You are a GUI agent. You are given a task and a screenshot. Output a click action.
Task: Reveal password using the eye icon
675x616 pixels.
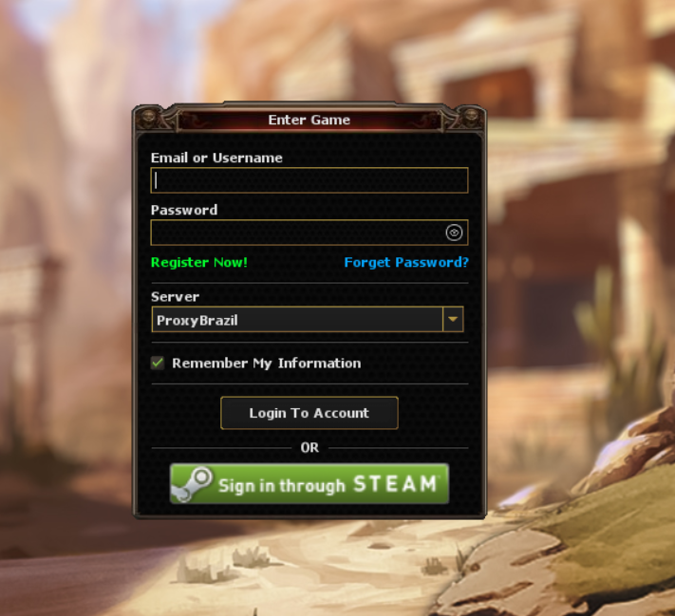[454, 233]
